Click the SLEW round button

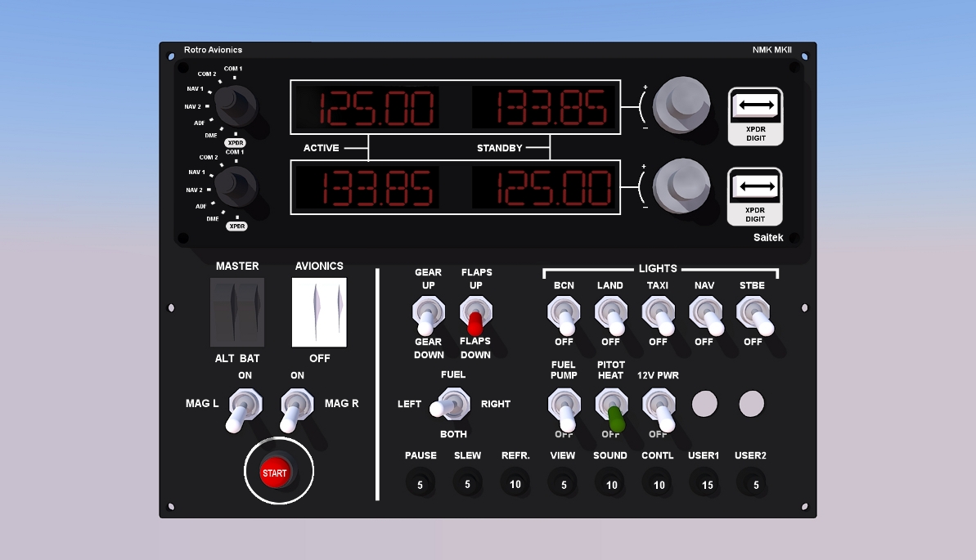coord(467,484)
